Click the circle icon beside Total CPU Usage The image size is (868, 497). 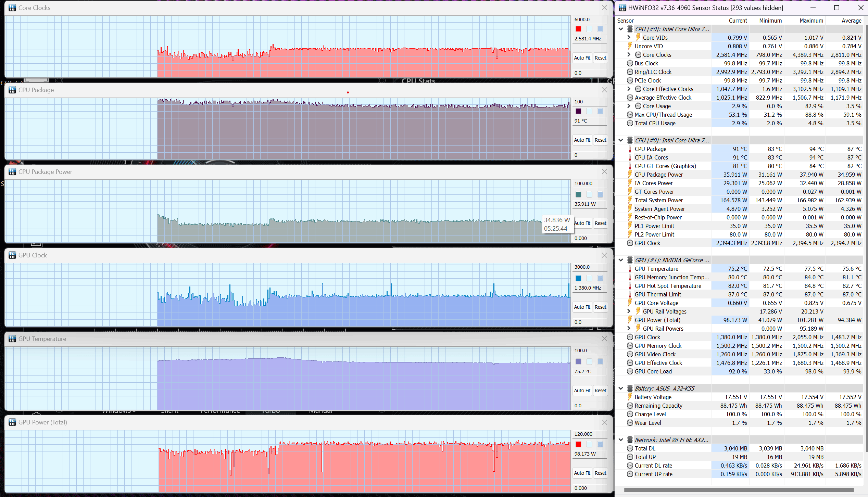(630, 123)
